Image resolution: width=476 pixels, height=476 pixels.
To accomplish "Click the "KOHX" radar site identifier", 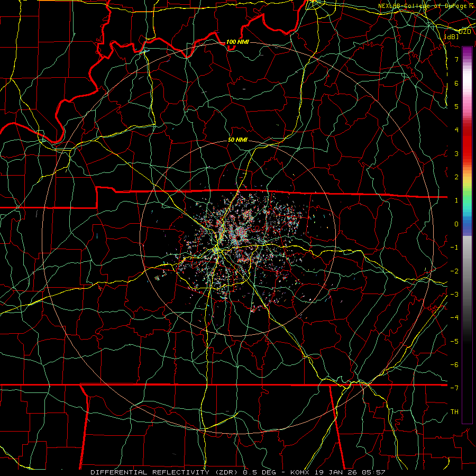I will [x=300, y=472].
